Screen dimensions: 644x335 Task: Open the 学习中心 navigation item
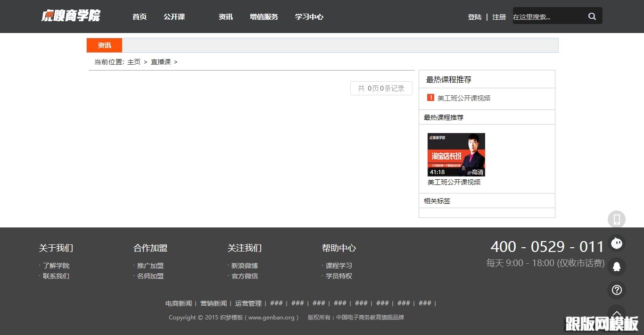(x=309, y=17)
